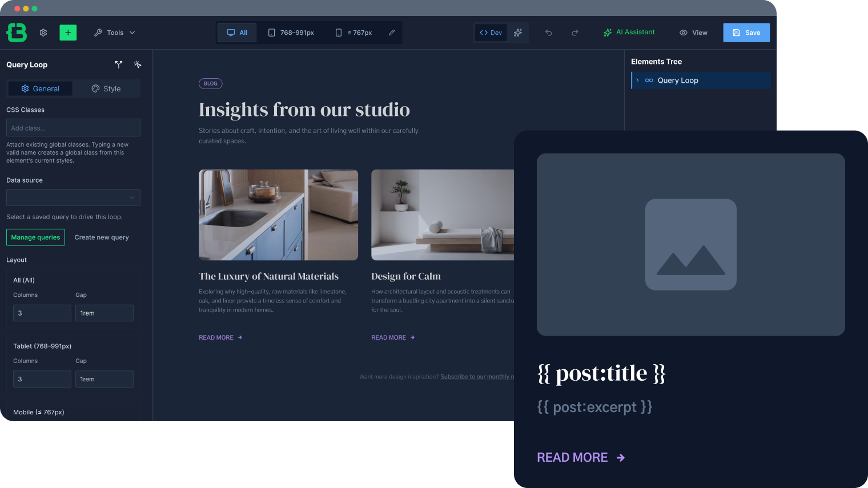Save the page with Save button

746,33
